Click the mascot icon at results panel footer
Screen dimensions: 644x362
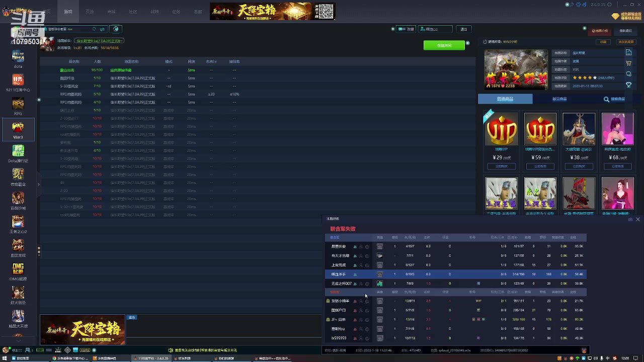(584, 350)
